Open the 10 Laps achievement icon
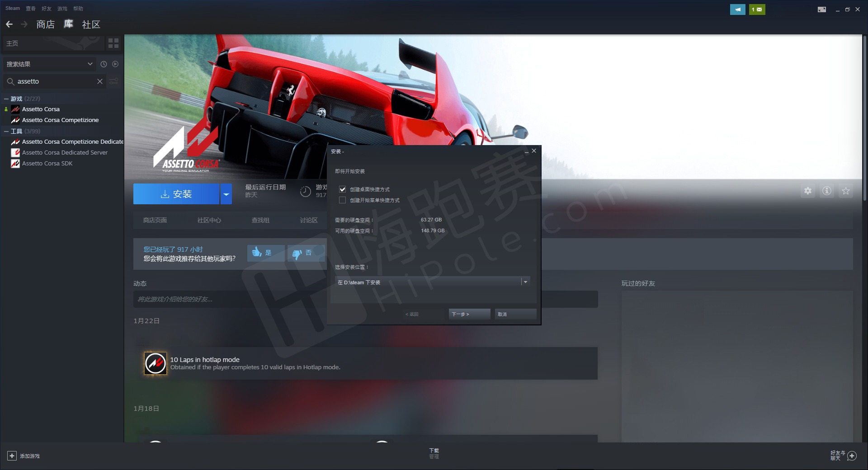The width and height of the screenshot is (868, 470). point(155,363)
